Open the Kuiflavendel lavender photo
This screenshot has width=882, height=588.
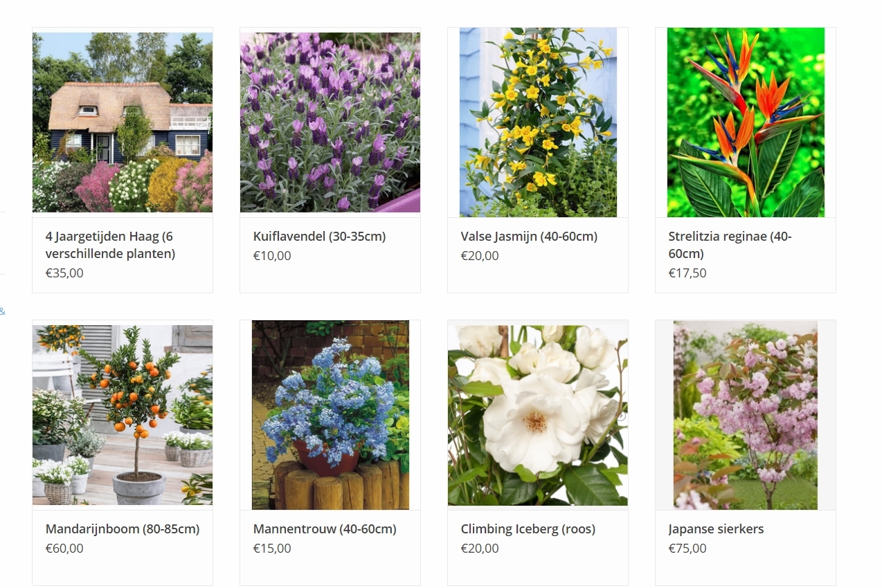pyautogui.click(x=330, y=122)
